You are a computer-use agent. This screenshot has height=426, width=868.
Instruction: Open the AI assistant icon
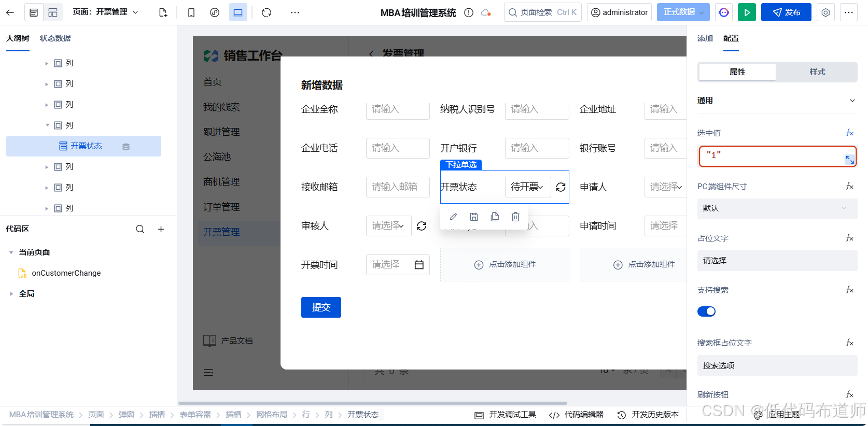point(724,12)
